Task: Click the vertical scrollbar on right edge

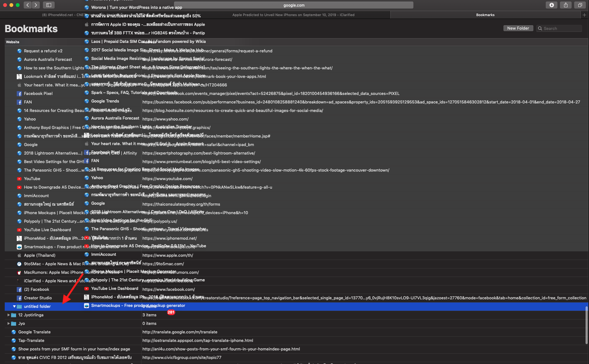Action: tap(586, 325)
